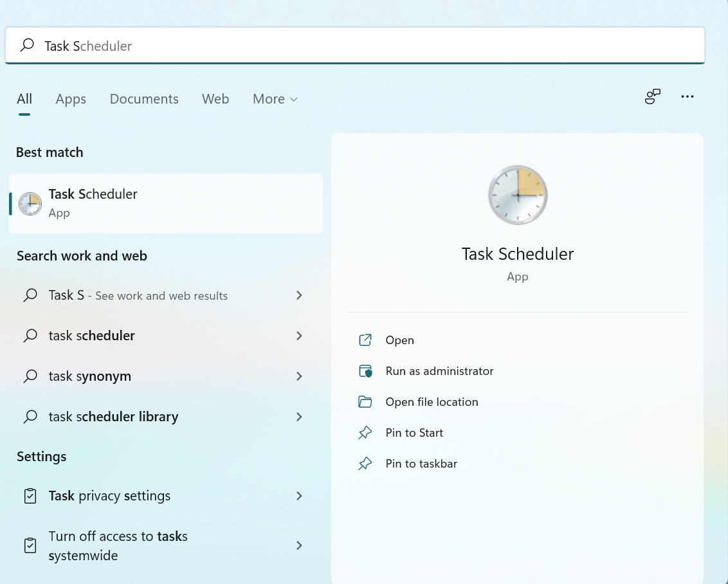Image resolution: width=728 pixels, height=584 pixels.
Task: Choose Pin to taskbar
Action: [421, 464]
